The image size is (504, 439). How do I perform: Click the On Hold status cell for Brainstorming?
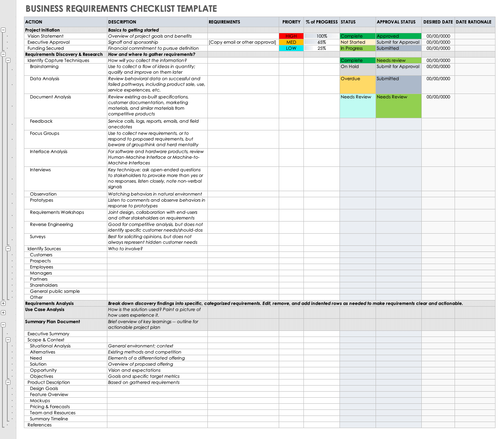[357, 69]
